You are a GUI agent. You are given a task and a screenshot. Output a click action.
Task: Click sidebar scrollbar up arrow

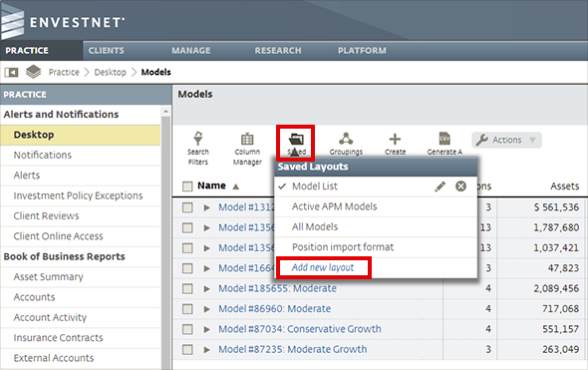pos(165,111)
